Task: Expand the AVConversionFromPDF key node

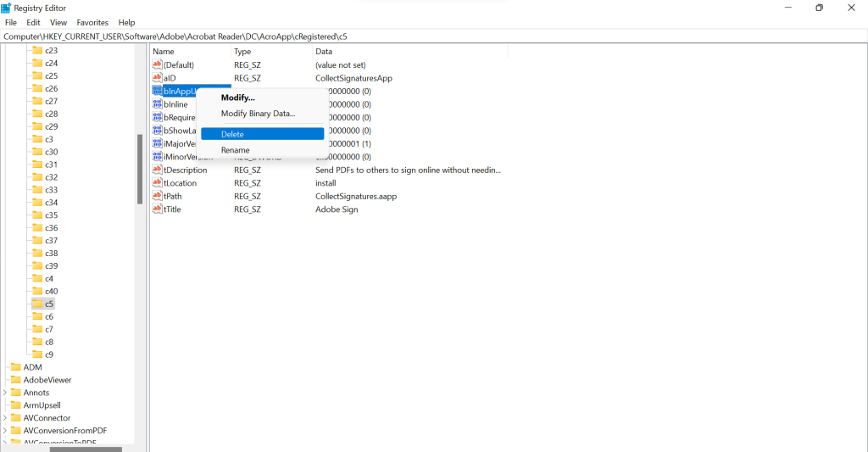Action: pos(5,431)
